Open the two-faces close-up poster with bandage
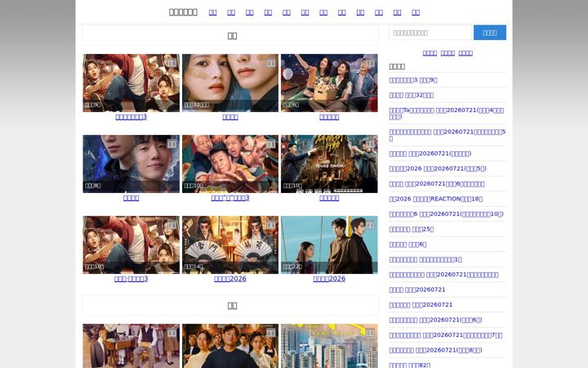 [230, 83]
